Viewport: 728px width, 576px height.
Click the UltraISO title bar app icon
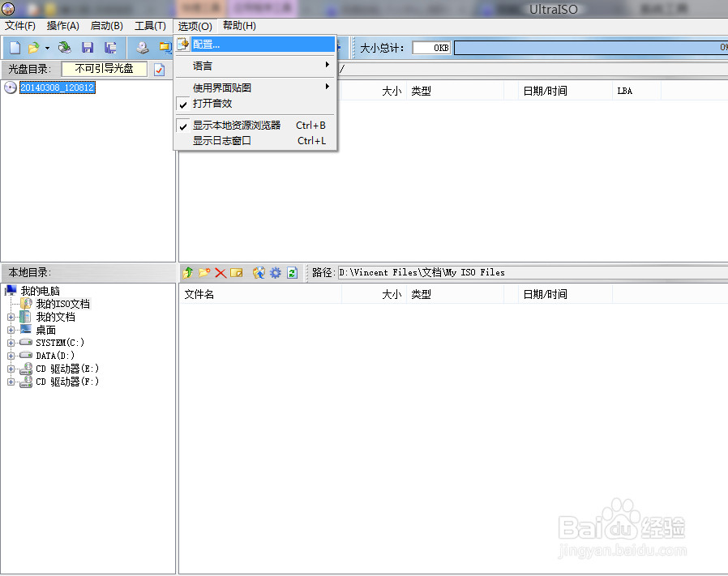tap(8, 8)
